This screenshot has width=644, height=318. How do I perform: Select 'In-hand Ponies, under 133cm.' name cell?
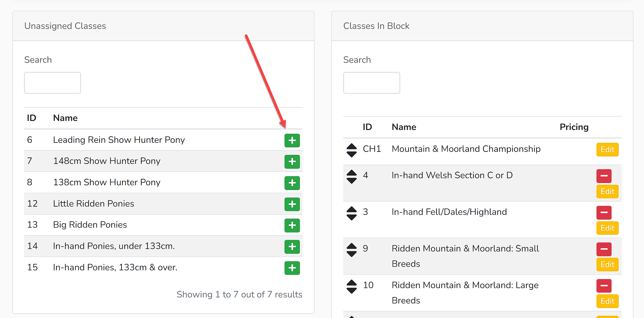(114, 246)
